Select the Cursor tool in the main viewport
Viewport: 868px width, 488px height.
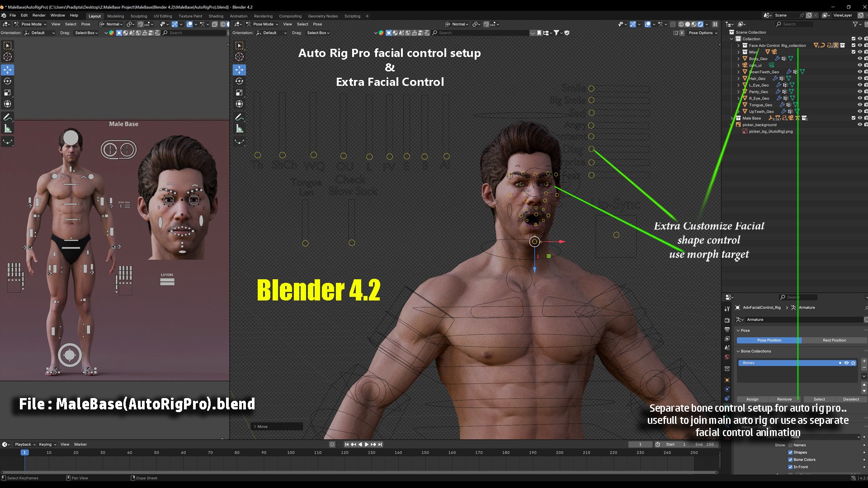pos(240,57)
